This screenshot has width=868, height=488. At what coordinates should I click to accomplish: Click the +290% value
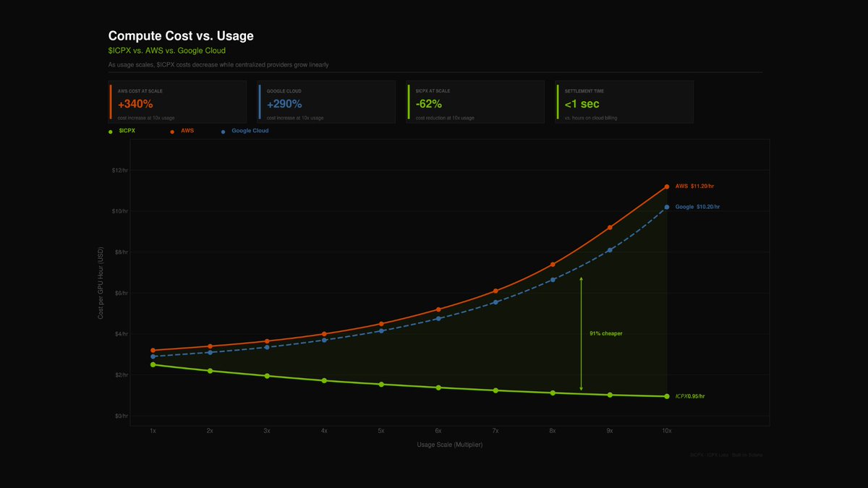(x=284, y=104)
